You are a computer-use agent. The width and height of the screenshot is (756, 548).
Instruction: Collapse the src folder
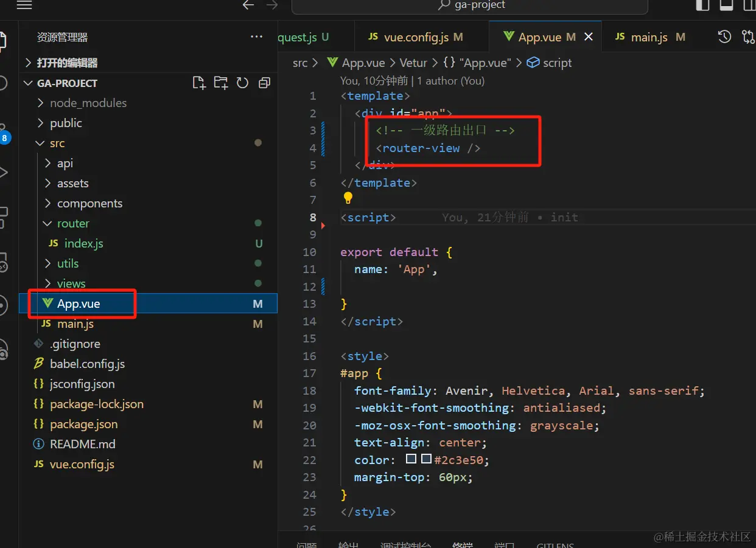point(57,143)
